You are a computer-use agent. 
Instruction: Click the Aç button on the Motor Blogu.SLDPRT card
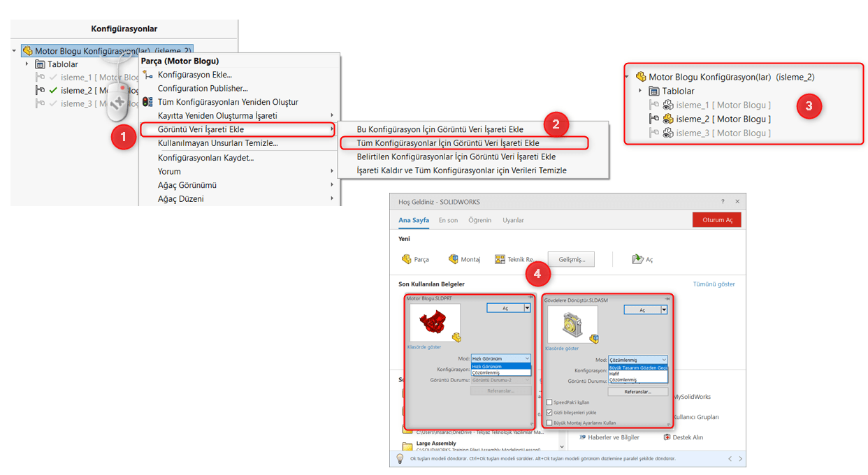pos(505,308)
